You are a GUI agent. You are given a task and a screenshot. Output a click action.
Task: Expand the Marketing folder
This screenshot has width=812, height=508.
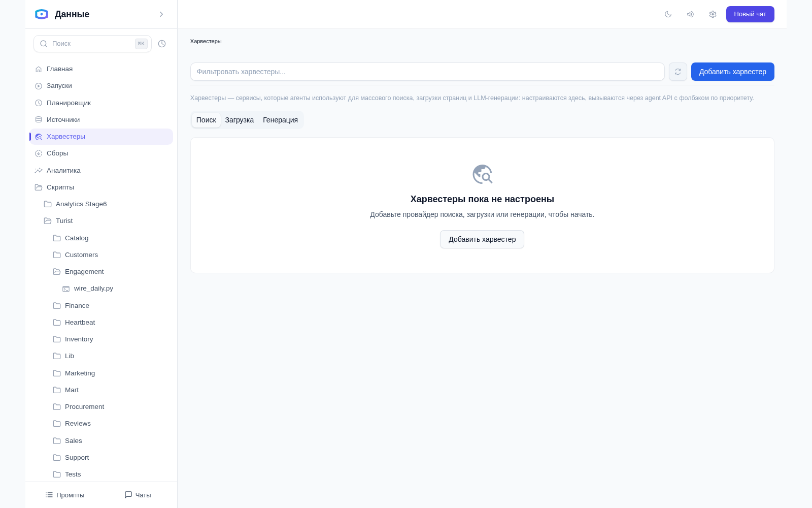[x=111, y=373]
